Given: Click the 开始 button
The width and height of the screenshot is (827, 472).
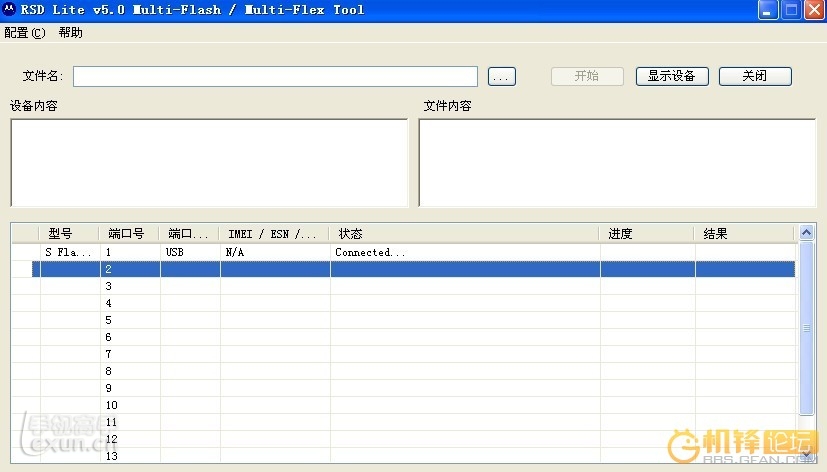Looking at the screenshot, I should (x=587, y=76).
